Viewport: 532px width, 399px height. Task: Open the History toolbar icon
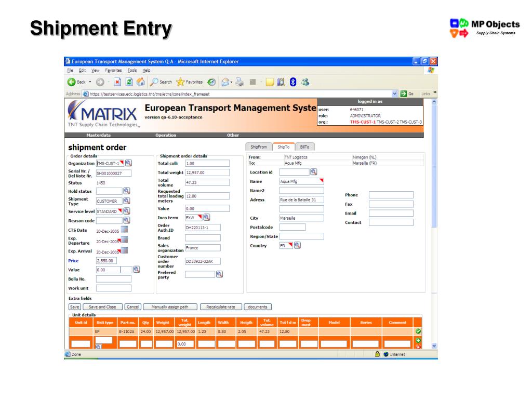(x=211, y=82)
